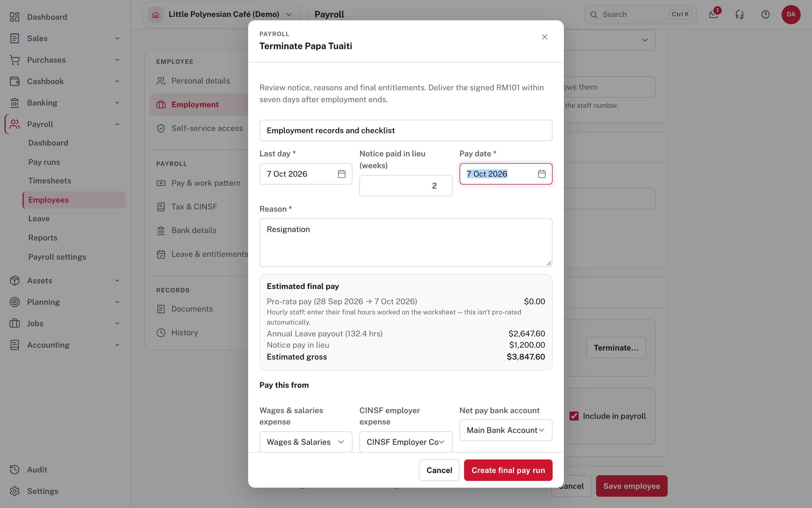Click the Audit history icon
The height and width of the screenshot is (508, 812).
tap(14, 470)
